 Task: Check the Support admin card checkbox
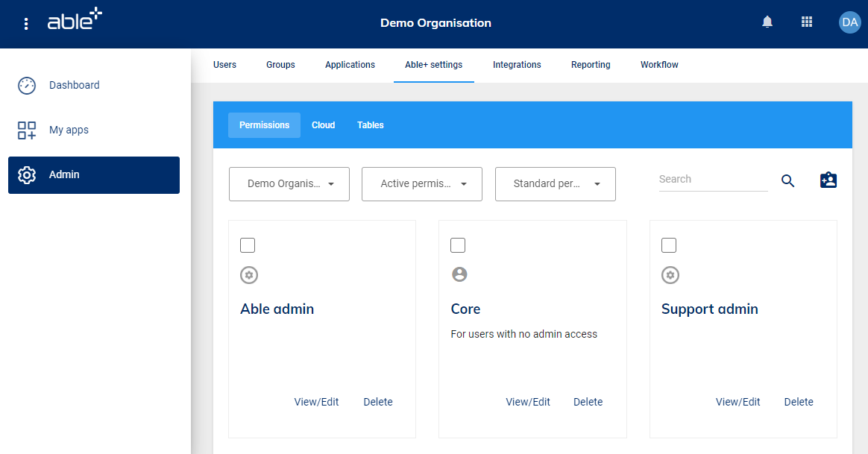pos(669,245)
